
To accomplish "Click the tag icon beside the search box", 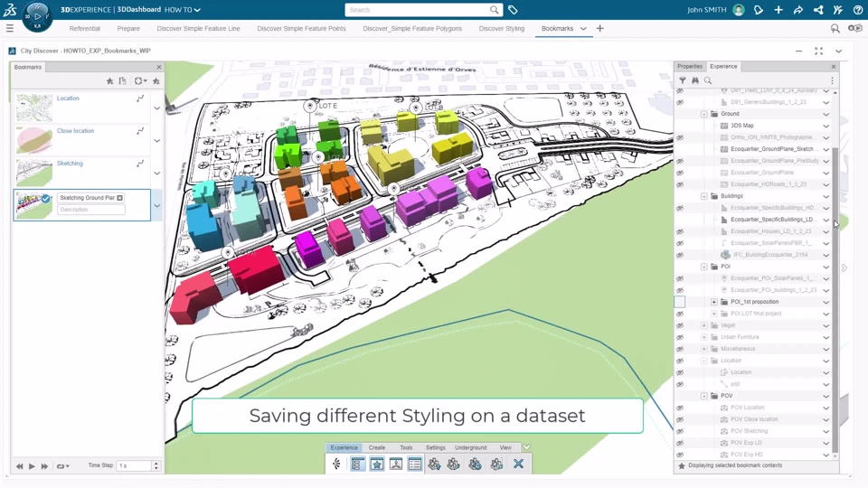I will (x=513, y=10).
